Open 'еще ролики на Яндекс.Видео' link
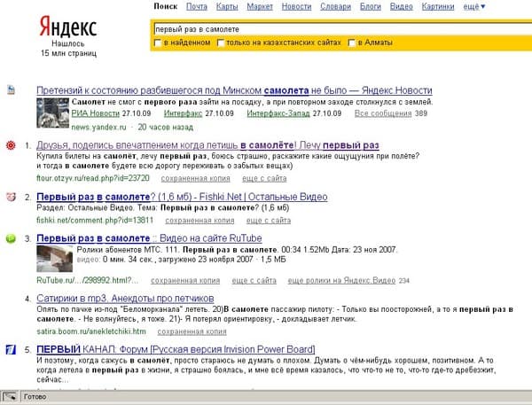This screenshot has width=532, height=405. pyautogui.click(x=341, y=281)
